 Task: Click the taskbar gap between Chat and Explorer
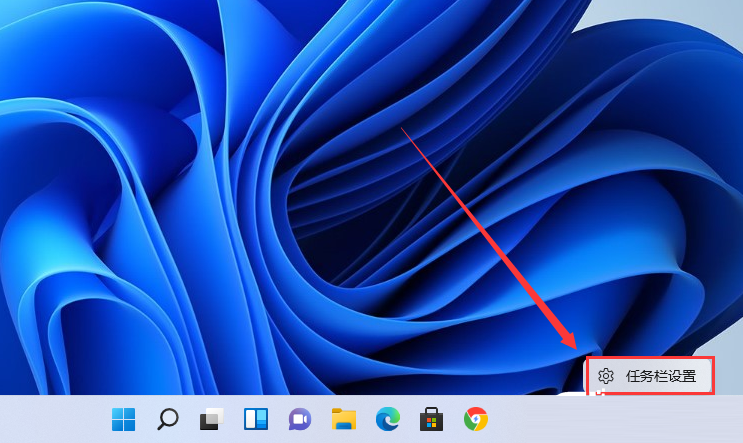coord(321,419)
